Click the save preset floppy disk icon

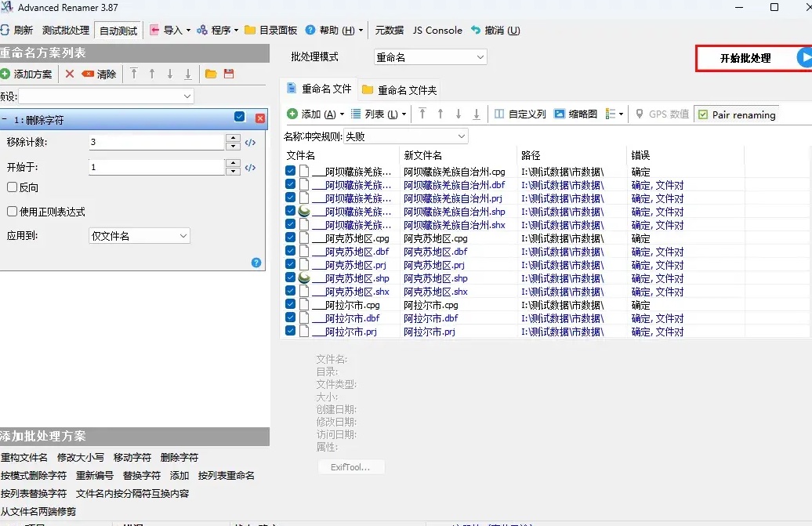229,74
